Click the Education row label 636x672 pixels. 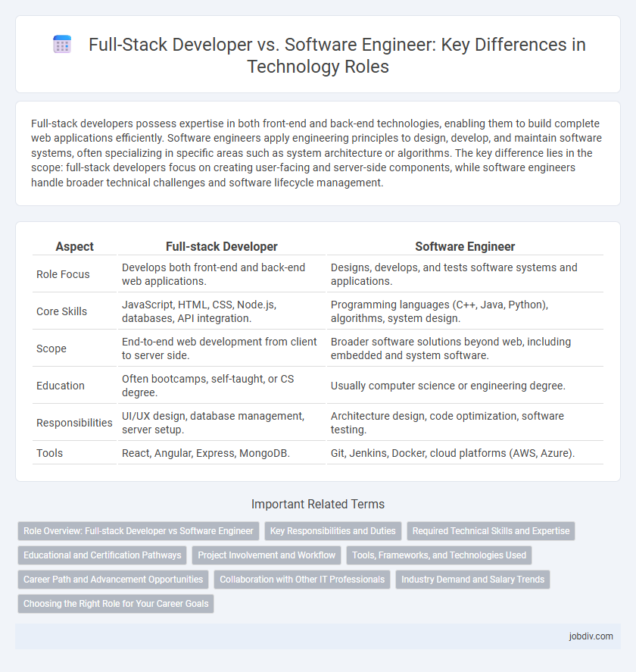pos(61,386)
